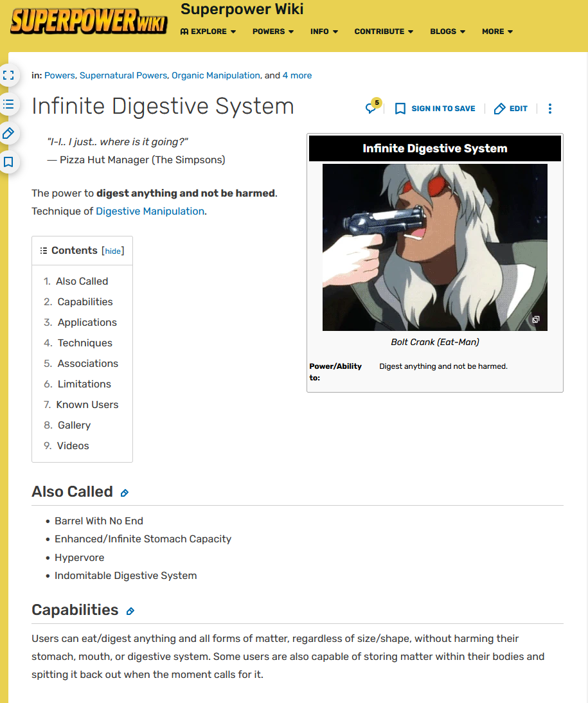Viewport: 588px width, 703px height.
Task: Click the 'Power/Ability to:' label
Action: point(335,371)
